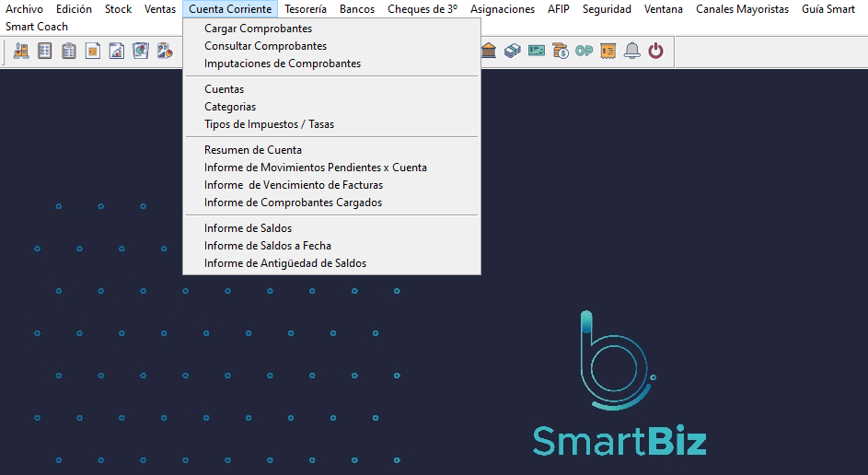Choose Informe de Antigüedad de Saldos
Viewport: 868px width, 475px height.
pos(284,263)
